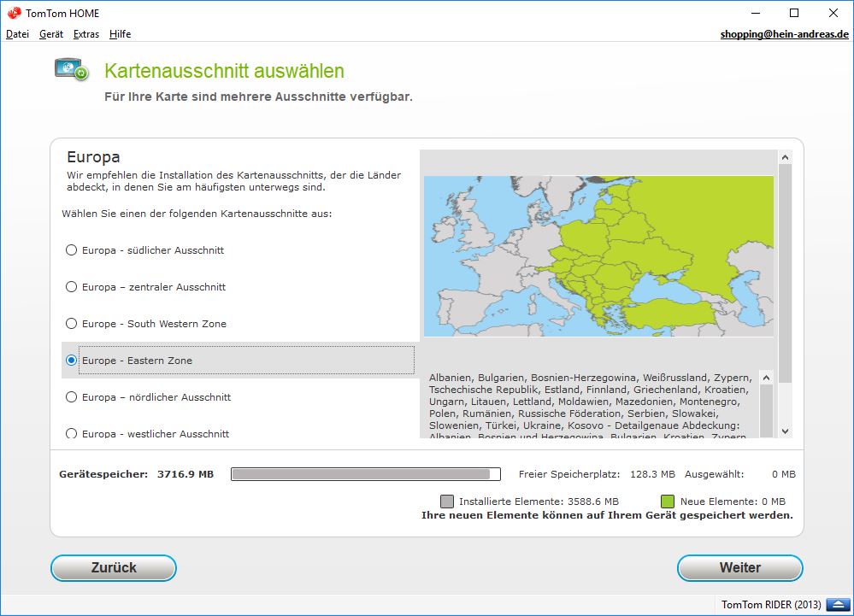The width and height of the screenshot is (854, 616).
Task: Click the shopping@hein-andreas.de account link
Action: click(x=784, y=34)
